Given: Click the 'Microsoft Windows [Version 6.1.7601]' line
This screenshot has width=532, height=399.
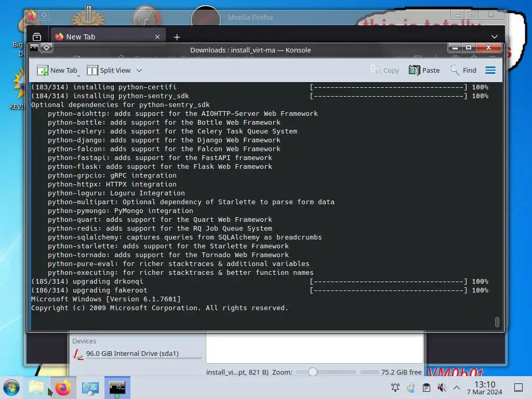Looking at the screenshot, I should 106,299.
